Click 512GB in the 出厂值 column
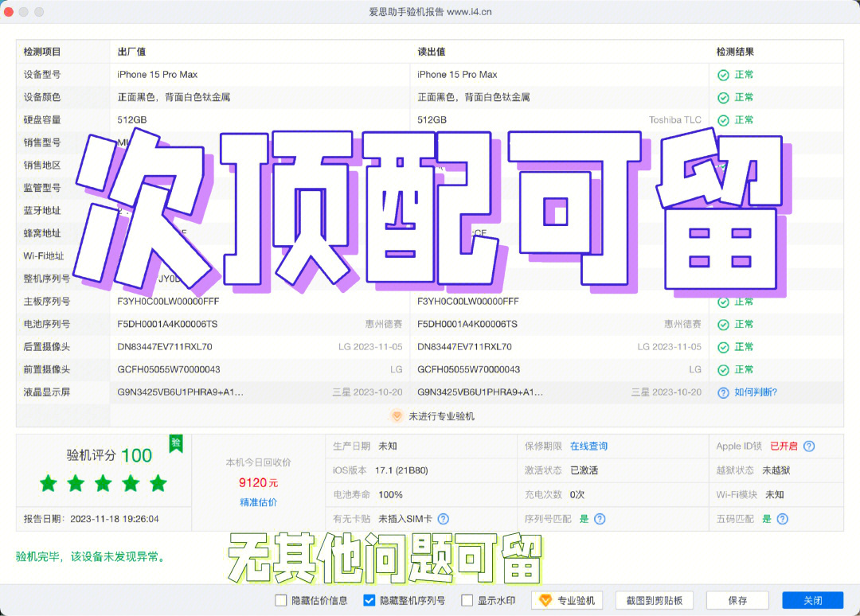Image resolution: width=860 pixels, height=616 pixels. pyautogui.click(x=132, y=120)
